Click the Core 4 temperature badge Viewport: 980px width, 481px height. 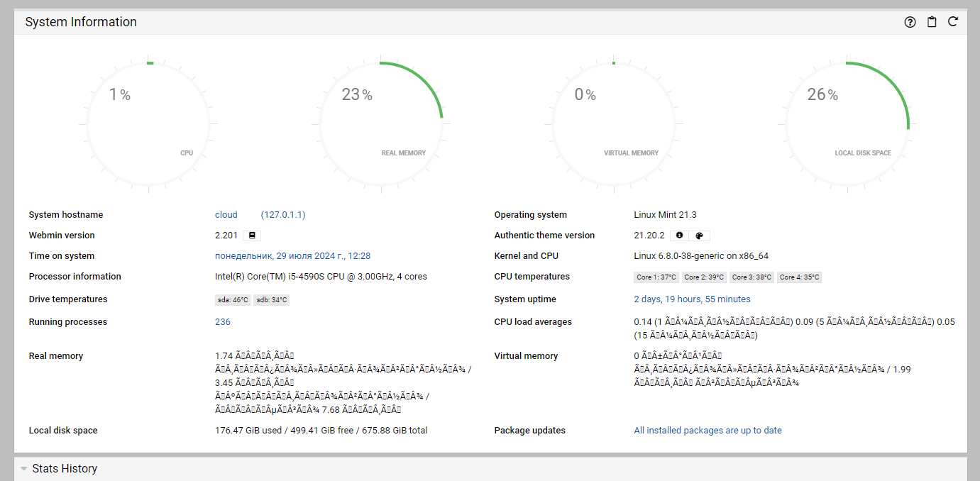pyautogui.click(x=799, y=277)
